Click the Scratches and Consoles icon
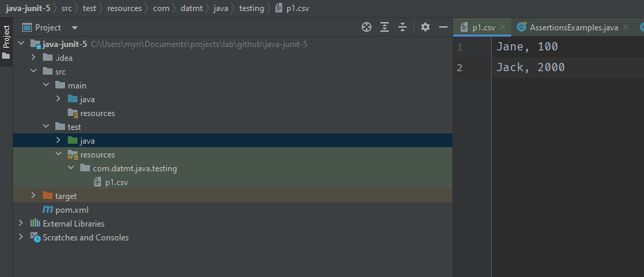Screen dimensions: 644x277 [35, 238]
